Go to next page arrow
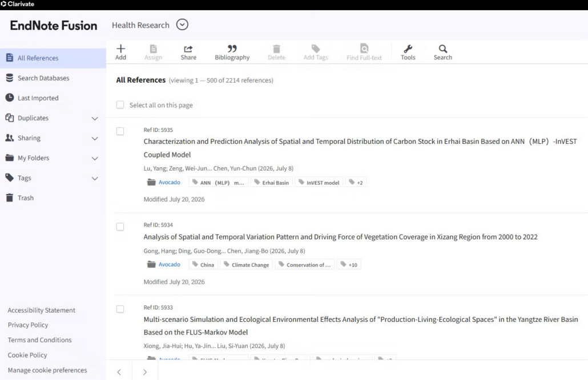Viewport: 588px width, 380px height. (x=145, y=372)
